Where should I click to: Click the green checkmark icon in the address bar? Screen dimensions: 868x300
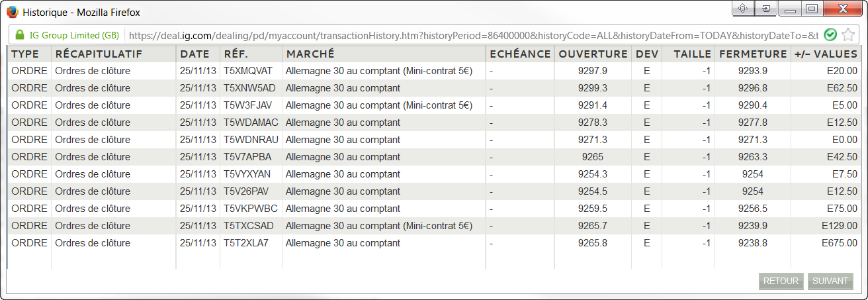(830, 34)
